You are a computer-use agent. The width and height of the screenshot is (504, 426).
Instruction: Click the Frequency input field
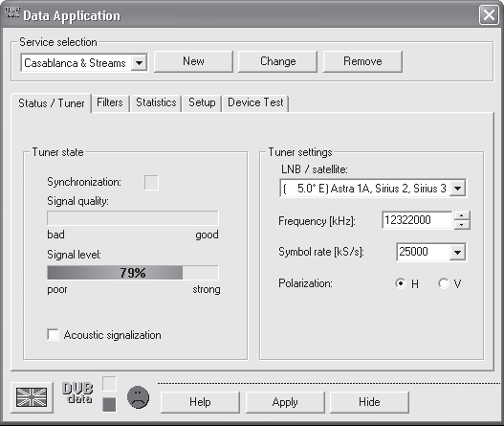point(417,220)
